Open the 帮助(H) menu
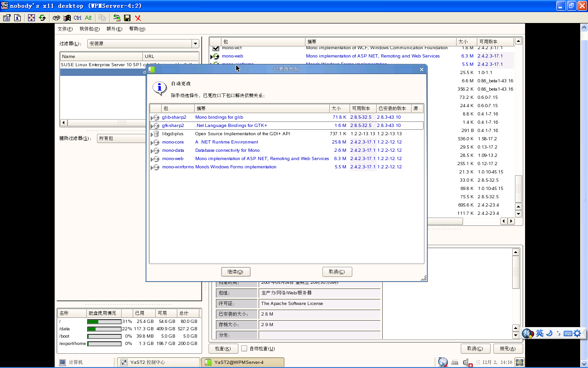The width and height of the screenshot is (588, 368). pos(137,29)
